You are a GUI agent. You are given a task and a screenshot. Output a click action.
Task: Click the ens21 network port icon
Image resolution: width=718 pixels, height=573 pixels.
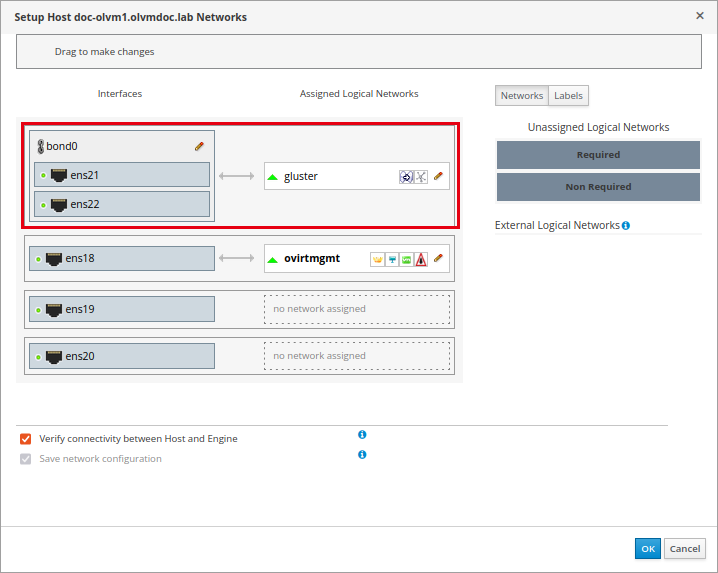pyautogui.click(x=59, y=175)
